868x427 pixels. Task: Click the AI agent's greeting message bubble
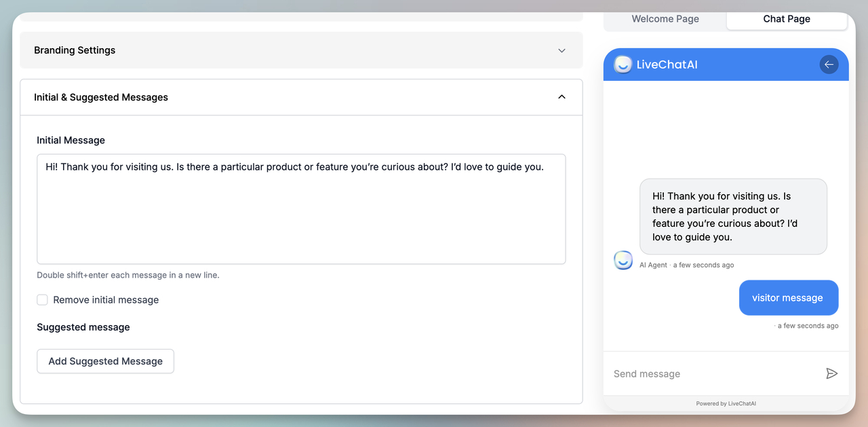[x=733, y=216]
